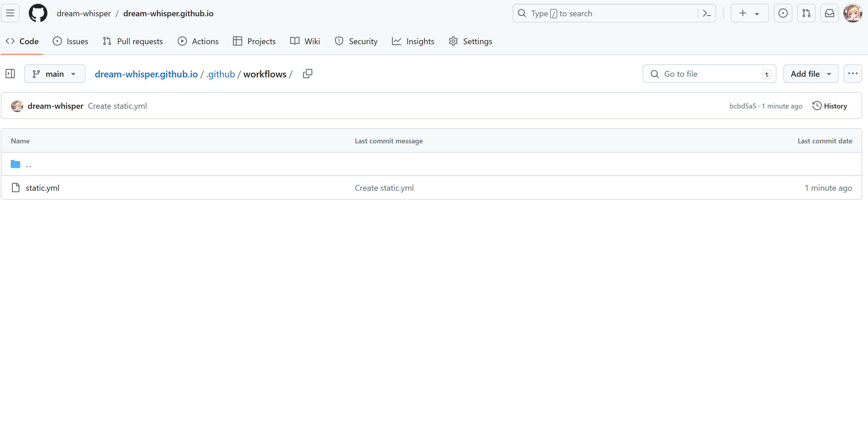Navigate to parent directory folder
The image size is (868, 428).
pyautogui.click(x=28, y=165)
